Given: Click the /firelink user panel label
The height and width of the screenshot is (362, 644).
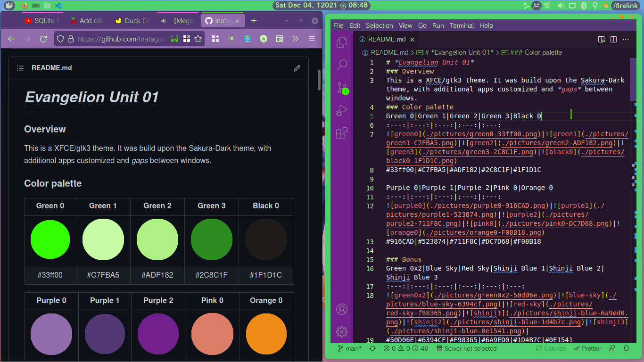Looking at the screenshot, I should pos(626,6).
